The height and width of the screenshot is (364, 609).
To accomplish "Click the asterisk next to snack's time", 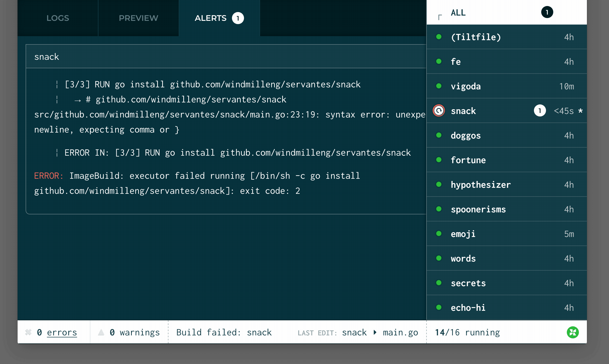I will coord(580,111).
